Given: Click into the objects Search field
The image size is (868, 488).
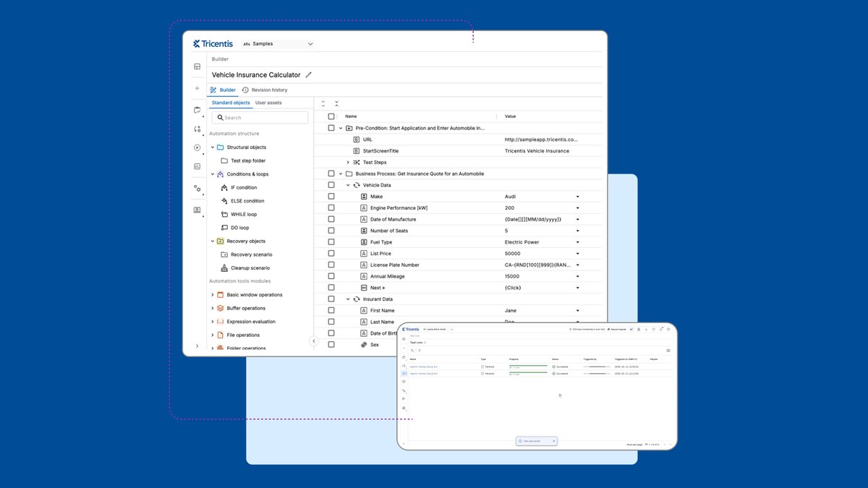Looking at the screenshot, I should [x=260, y=117].
